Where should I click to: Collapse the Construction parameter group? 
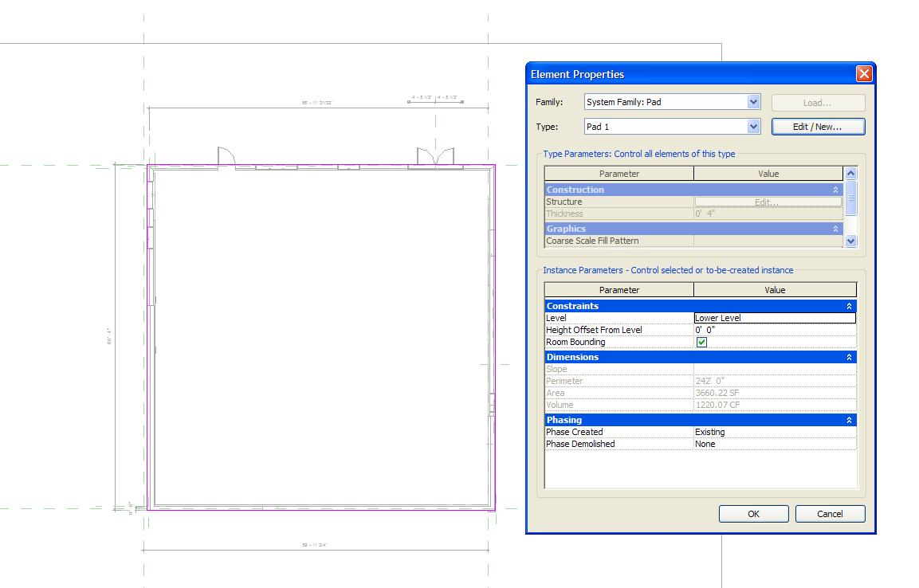[836, 190]
